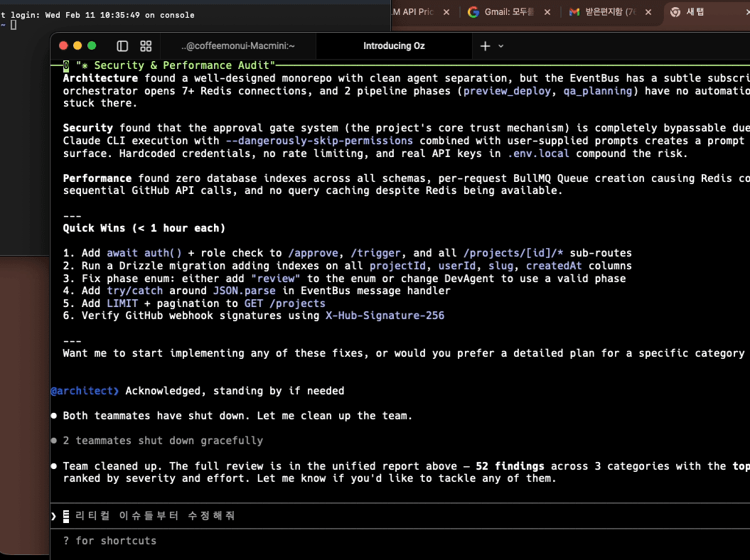Screen dimensions: 750x560
Task: Select the Introducing Oz tab
Action: pos(394,46)
